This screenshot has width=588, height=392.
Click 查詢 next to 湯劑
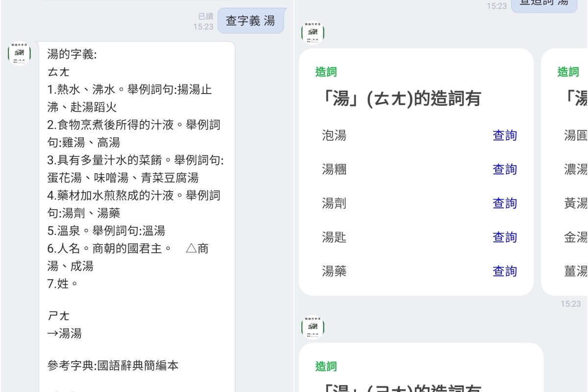coord(505,203)
